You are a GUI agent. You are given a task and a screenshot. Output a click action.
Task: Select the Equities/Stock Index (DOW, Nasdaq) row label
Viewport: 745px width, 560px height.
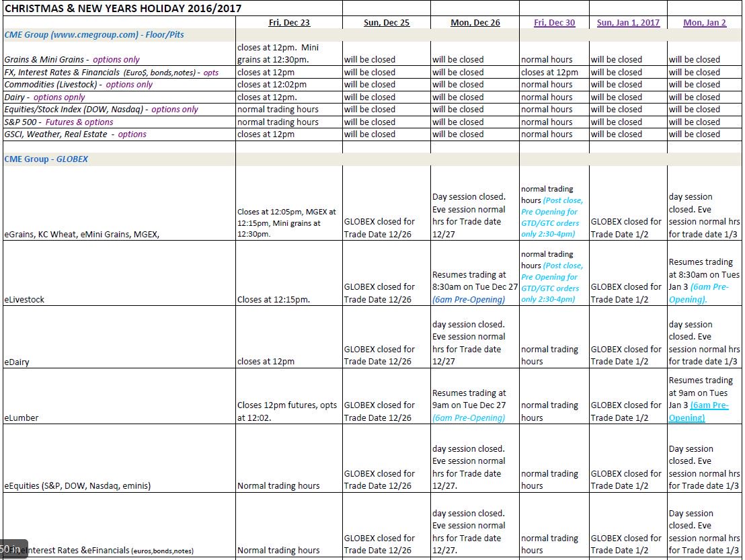tap(102, 110)
